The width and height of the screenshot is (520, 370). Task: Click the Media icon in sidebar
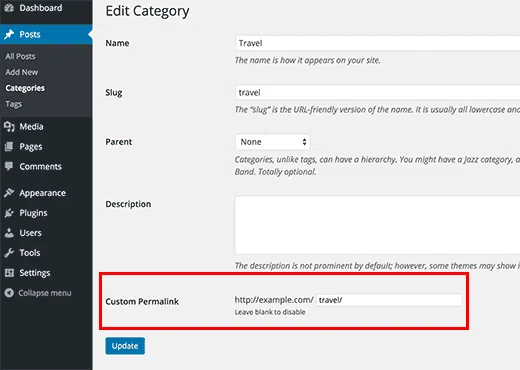tap(9, 127)
